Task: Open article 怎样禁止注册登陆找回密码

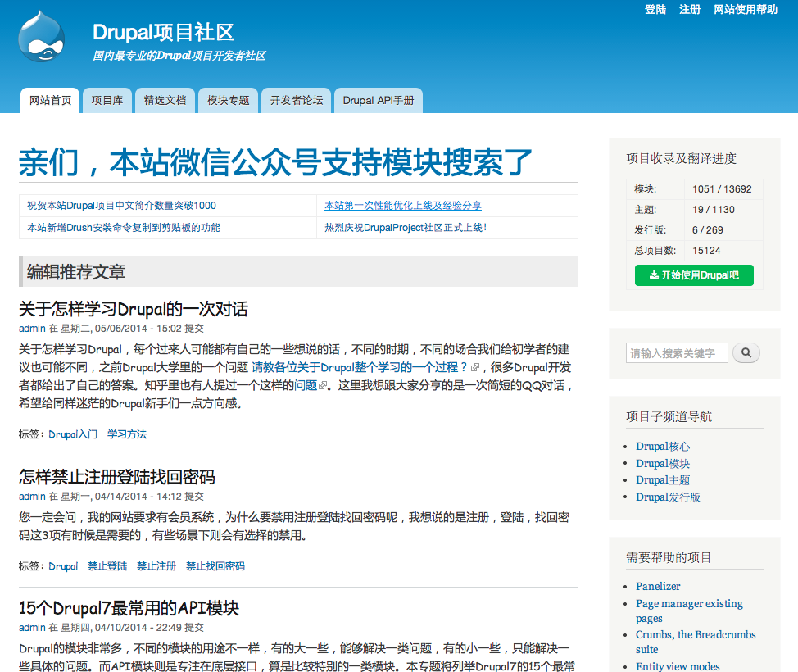Action: pos(117,477)
